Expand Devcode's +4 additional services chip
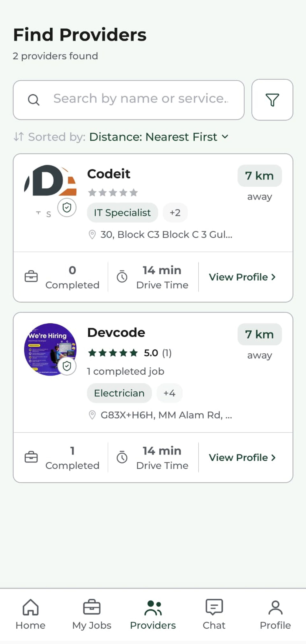The image size is (306, 644). [x=169, y=393]
